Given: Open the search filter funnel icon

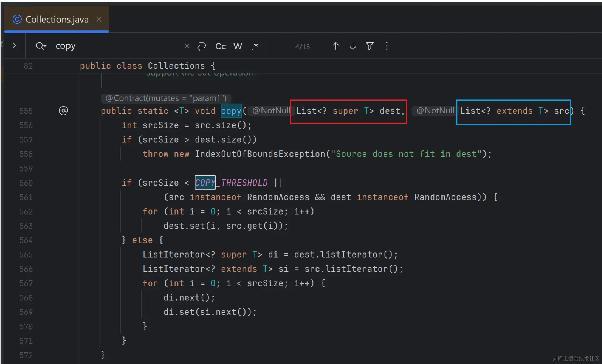Looking at the screenshot, I should (370, 46).
